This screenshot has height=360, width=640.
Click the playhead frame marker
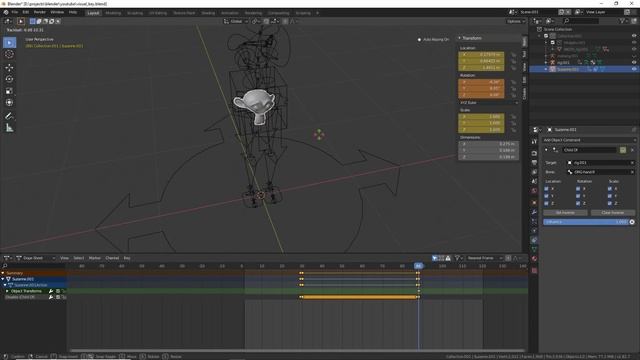point(418,266)
